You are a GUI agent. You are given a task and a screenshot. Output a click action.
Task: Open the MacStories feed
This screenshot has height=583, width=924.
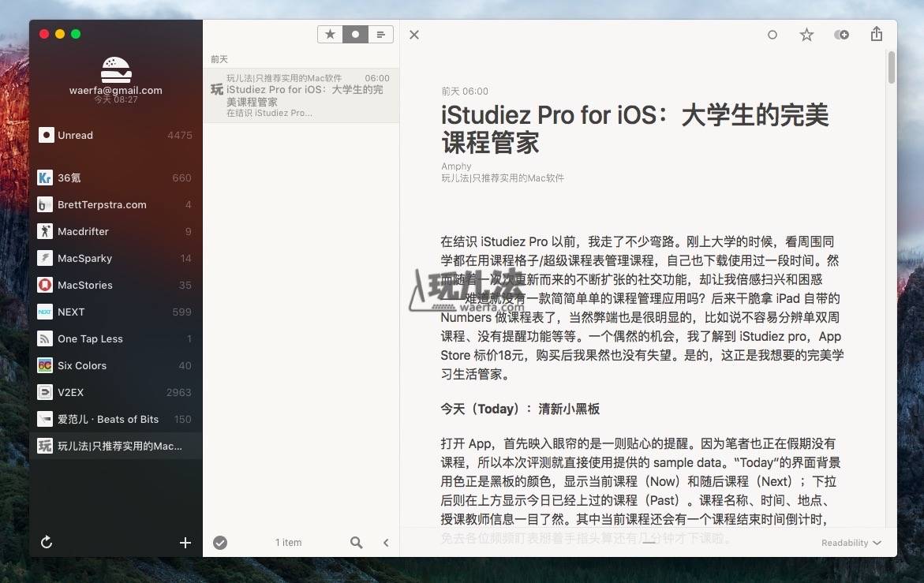click(116, 285)
